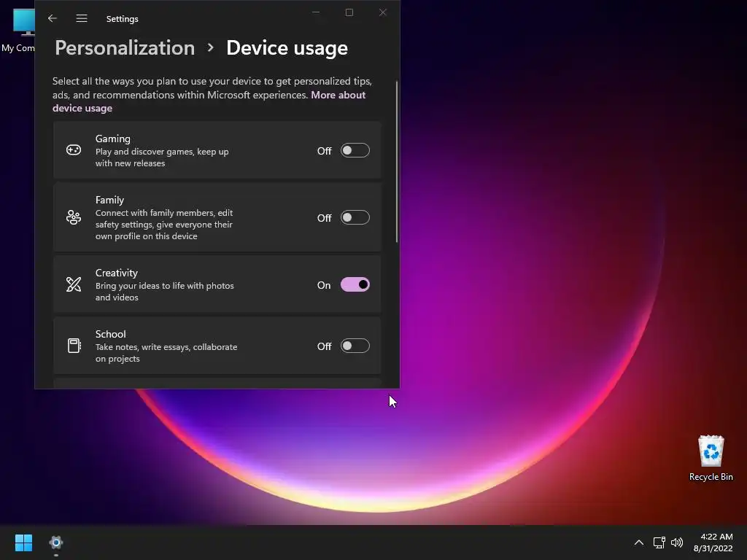Click the Creativity pencil-and-brush icon

(x=74, y=285)
